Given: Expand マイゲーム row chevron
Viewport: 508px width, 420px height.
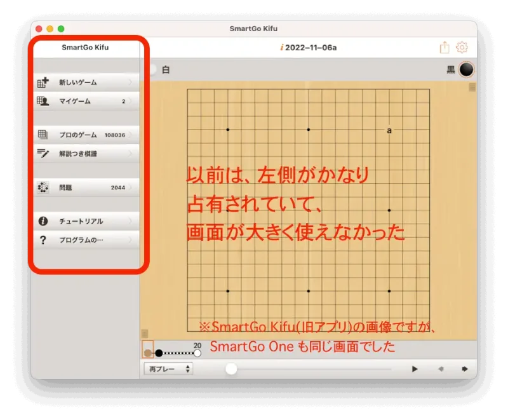Looking at the screenshot, I should click(131, 101).
